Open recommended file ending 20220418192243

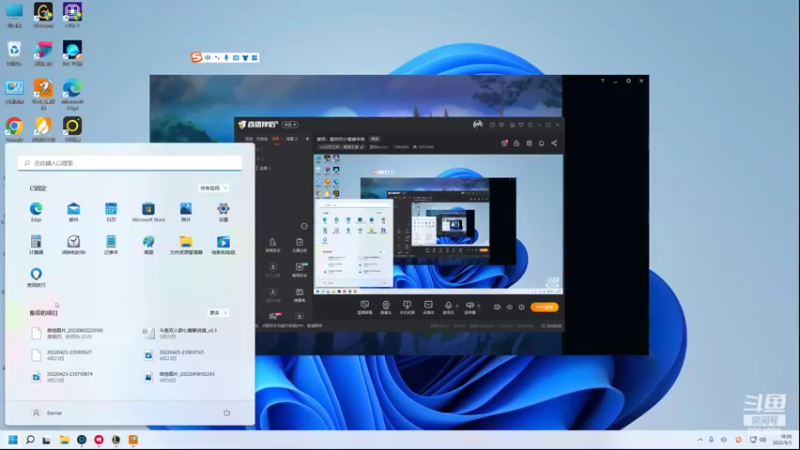point(180,377)
